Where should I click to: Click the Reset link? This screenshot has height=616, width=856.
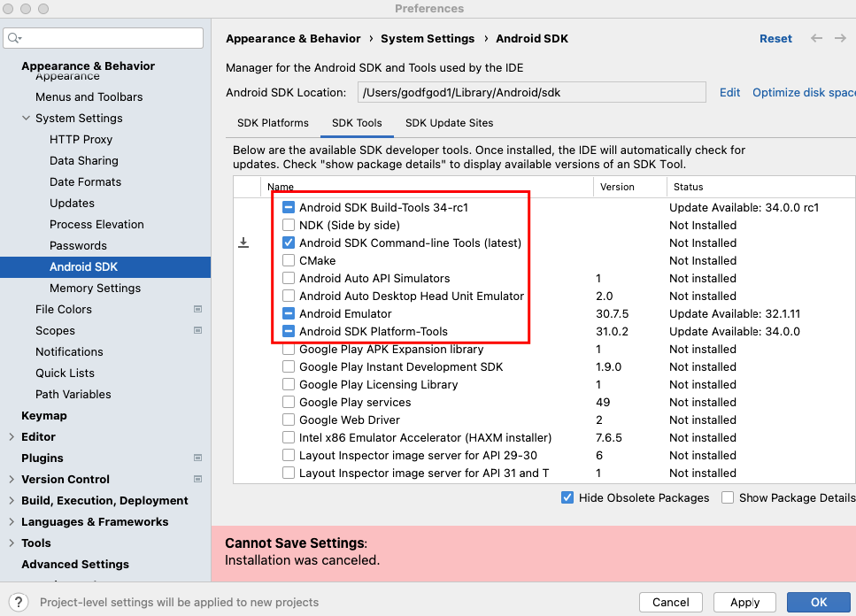click(775, 39)
